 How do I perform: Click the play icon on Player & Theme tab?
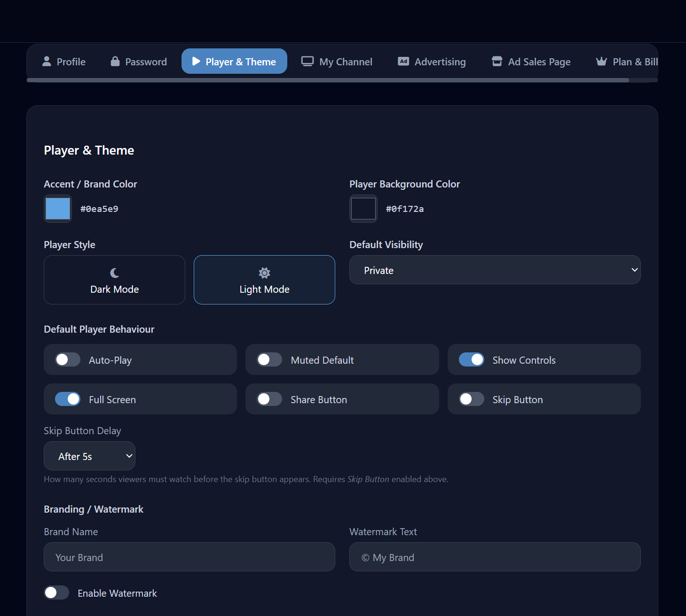[x=196, y=62]
